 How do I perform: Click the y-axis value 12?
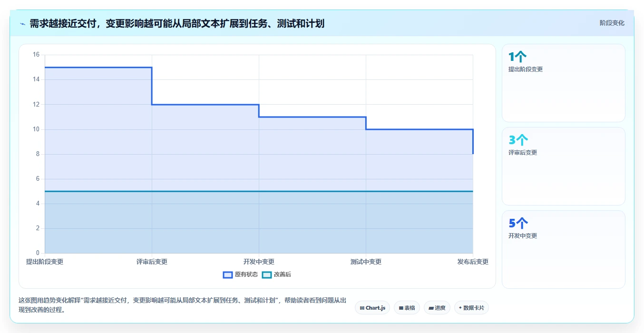pos(36,104)
